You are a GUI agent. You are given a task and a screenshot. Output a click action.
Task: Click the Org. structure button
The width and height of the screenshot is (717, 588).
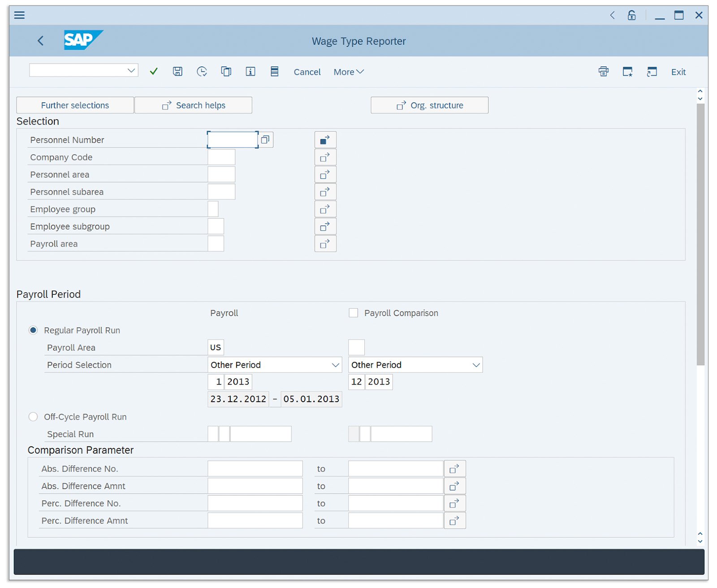click(x=429, y=105)
